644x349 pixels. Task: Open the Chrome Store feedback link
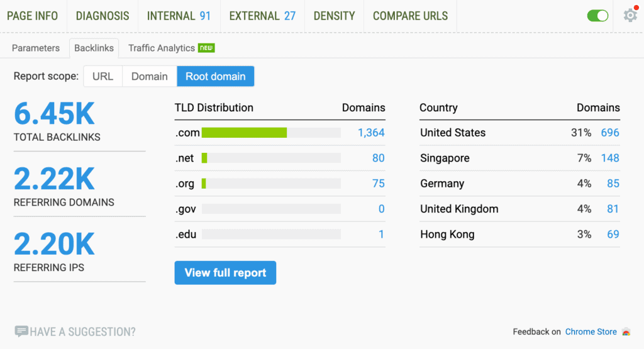coord(591,332)
